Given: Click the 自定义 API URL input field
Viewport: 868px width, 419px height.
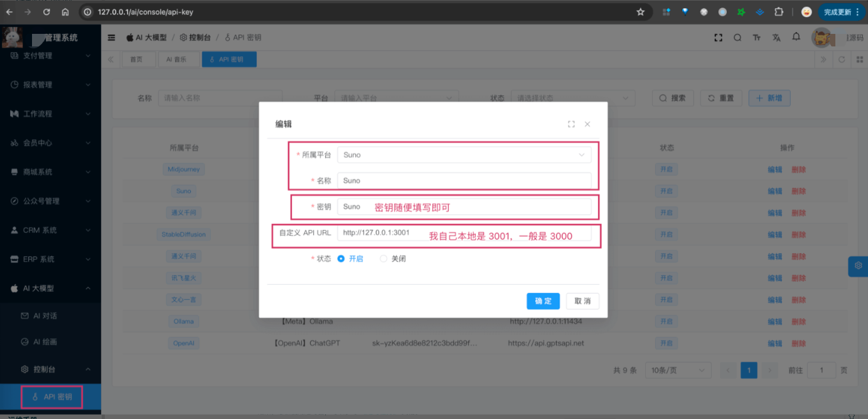Looking at the screenshot, I should pyautogui.click(x=464, y=233).
